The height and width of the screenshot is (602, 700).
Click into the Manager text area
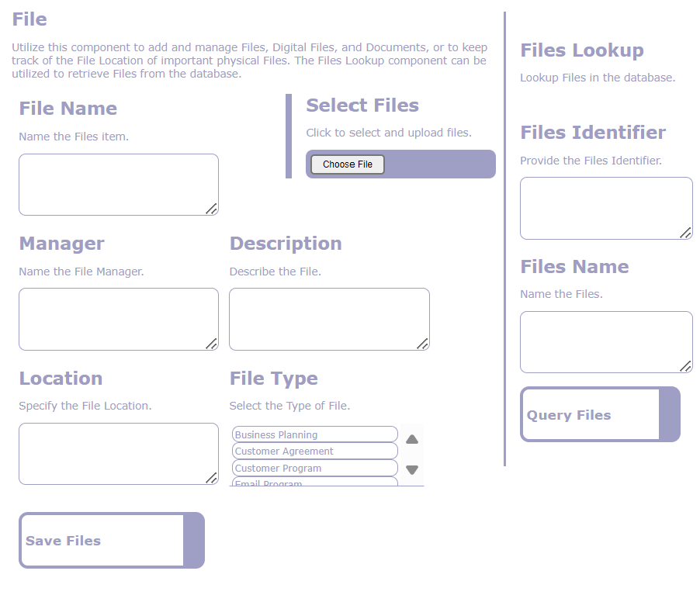point(118,319)
